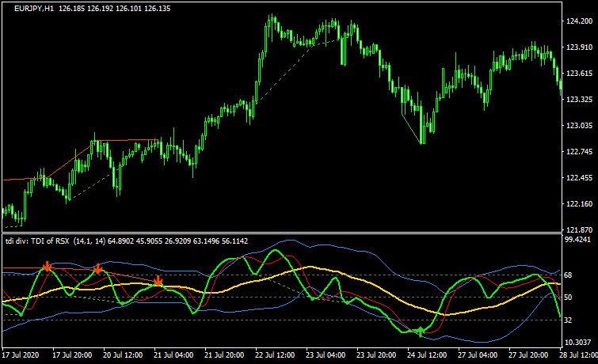Select the 68 level on indicator scale
The image size is (598, 364).
pyautogui.click(x=569, y=275)
